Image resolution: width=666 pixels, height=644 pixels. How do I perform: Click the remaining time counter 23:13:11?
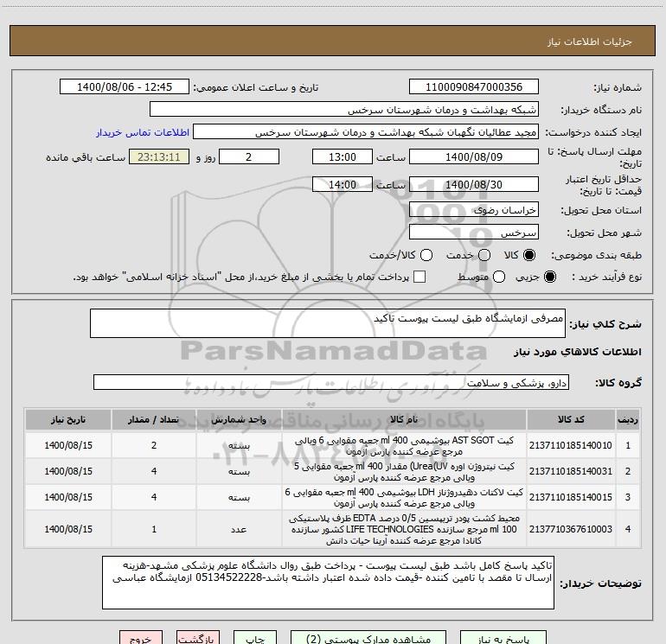159,156
